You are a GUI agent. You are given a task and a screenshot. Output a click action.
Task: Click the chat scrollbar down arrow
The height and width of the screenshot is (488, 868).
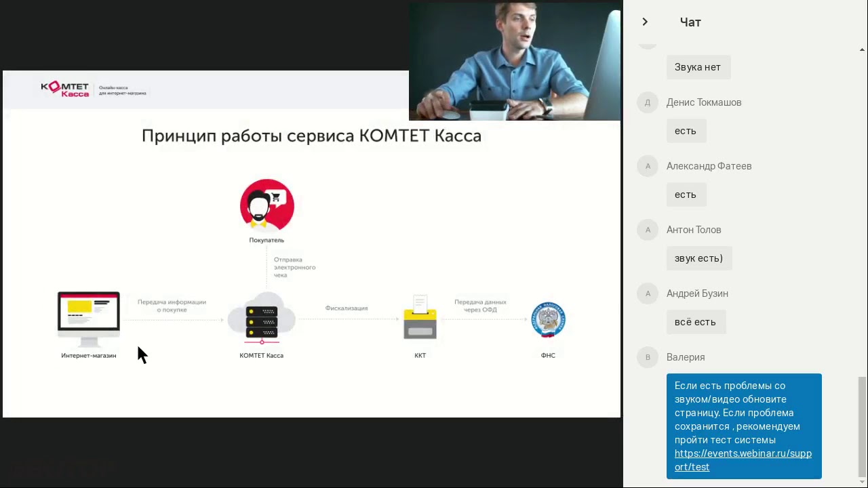pyautogui.click(x=862, y=482)
